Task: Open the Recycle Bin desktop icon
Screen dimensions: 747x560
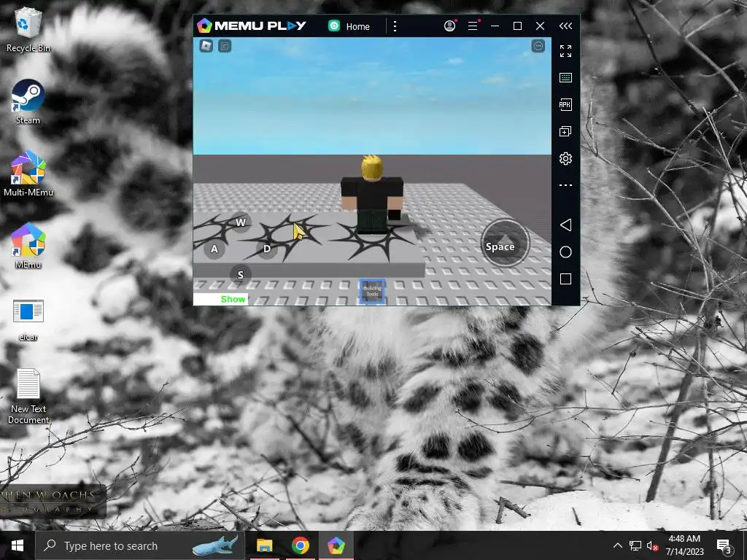Action: click(x=28, y=29)
